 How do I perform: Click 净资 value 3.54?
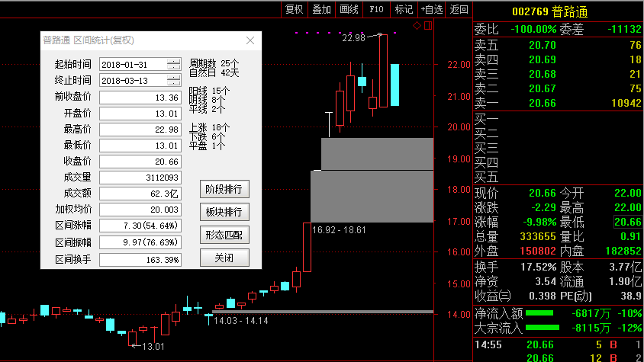click(546, 281)
